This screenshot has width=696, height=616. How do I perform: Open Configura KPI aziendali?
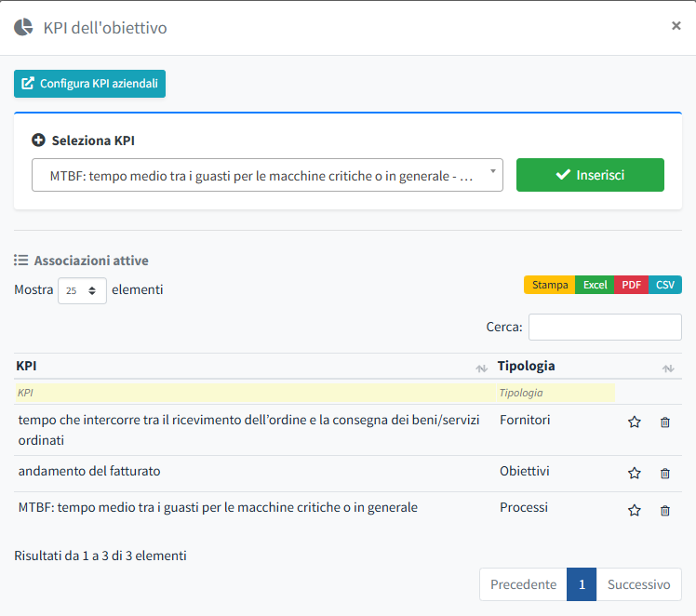(x=89, y=83)
